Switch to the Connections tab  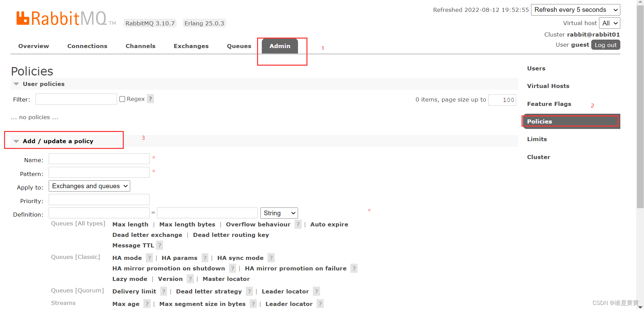coord(87,46)
